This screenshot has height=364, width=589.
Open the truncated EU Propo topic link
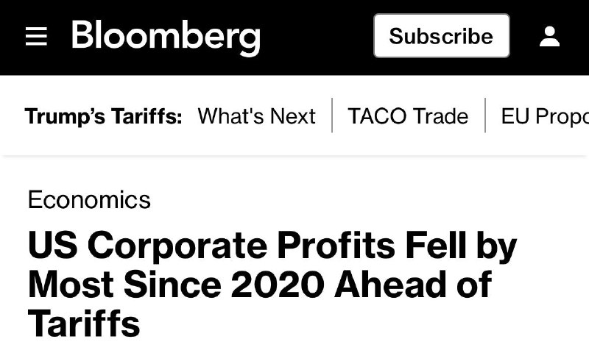(x=545, y=116)
